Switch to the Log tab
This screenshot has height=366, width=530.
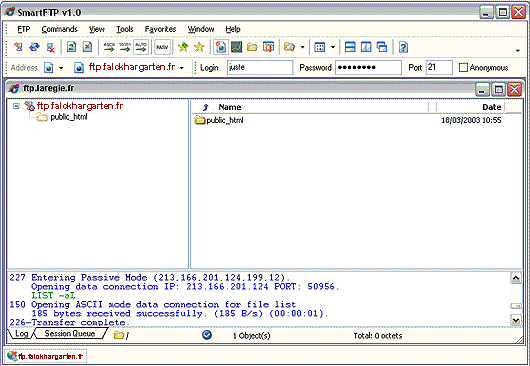pos(21,334)
